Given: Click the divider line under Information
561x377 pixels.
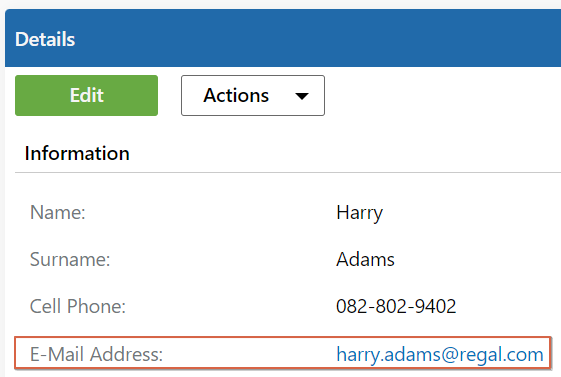Looking at the screenshot, I should tap(288, 172).
